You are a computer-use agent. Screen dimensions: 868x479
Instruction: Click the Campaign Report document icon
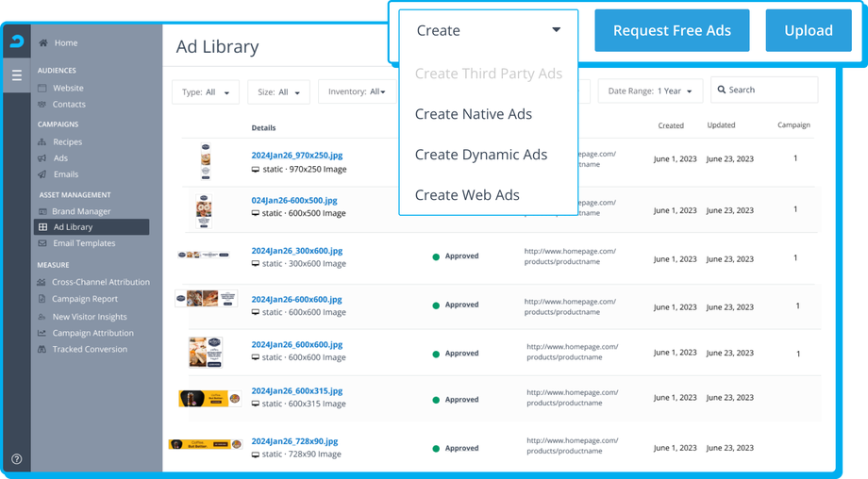pyautogui.click(x=42, y=299)
